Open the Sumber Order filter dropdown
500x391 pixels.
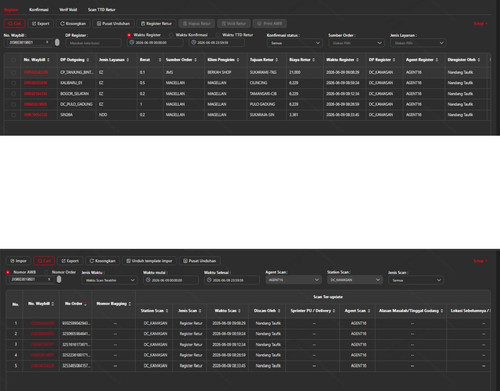point(356,43)
